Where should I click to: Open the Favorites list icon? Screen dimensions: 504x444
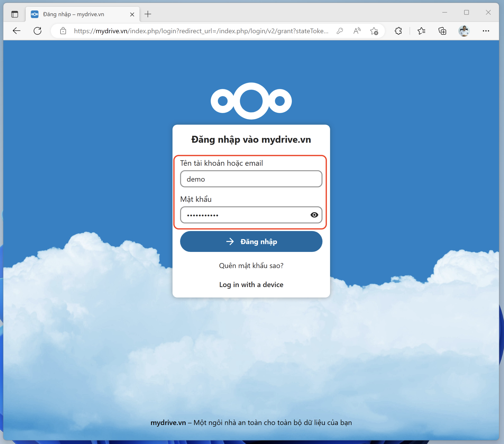(422, 31)
